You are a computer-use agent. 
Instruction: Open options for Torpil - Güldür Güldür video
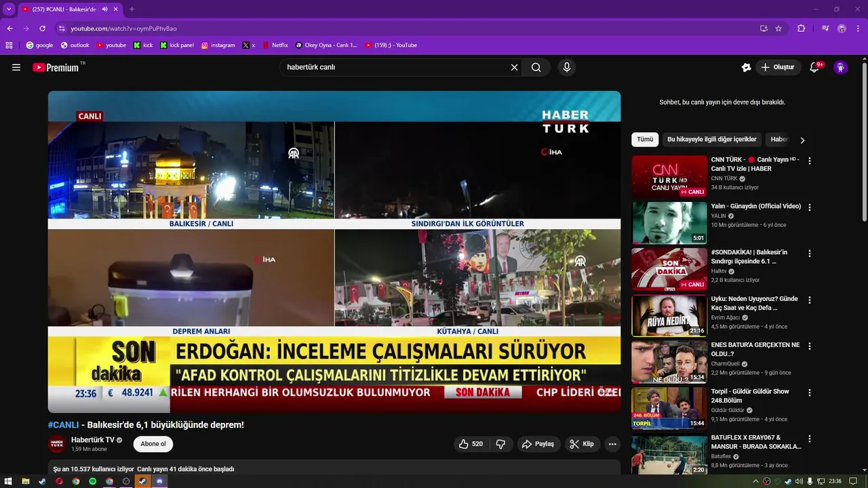click(x=809, y=392)
